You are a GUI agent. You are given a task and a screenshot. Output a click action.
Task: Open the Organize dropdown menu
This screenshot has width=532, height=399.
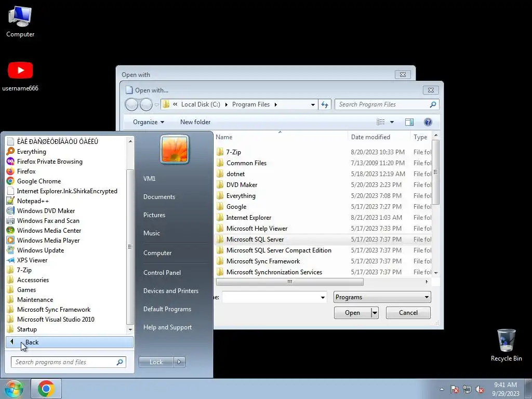tap(148, 122)
